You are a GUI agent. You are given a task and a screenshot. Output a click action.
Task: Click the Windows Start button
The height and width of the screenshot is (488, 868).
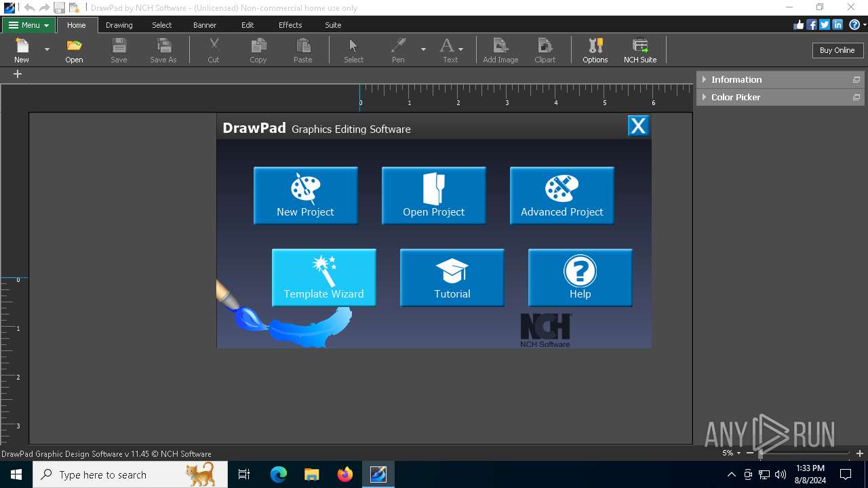pos(16,474)
